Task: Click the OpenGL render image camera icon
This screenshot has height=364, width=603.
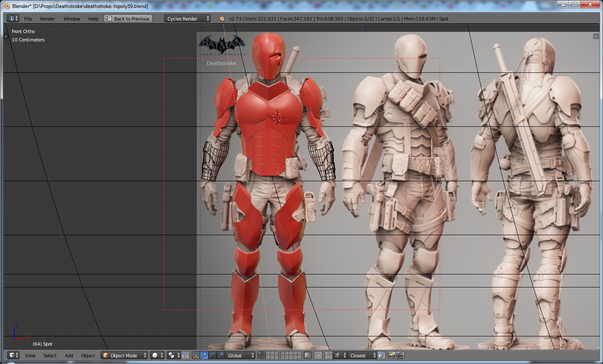Action: (x=392, y=355)
